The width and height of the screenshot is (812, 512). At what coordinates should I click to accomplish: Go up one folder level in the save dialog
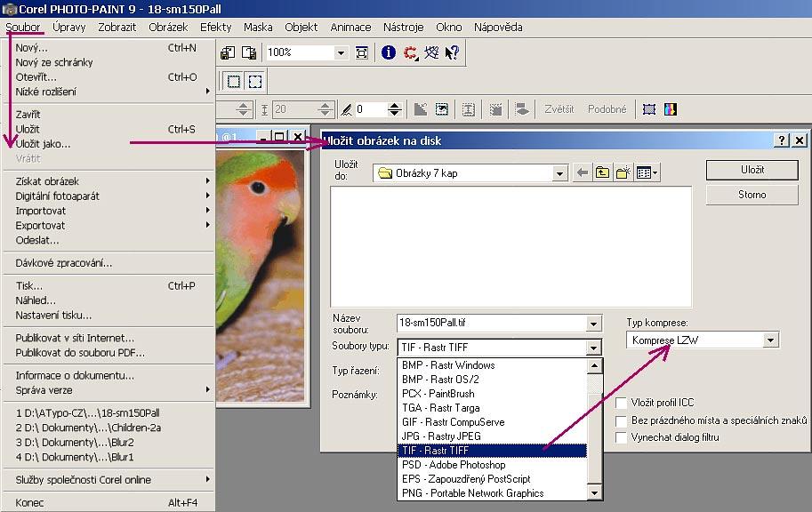click(x=602, y=173)
